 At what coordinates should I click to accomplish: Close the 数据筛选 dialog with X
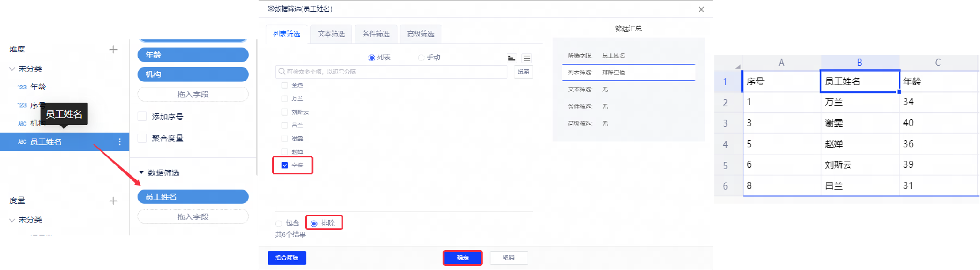click(x=701, y=9)
